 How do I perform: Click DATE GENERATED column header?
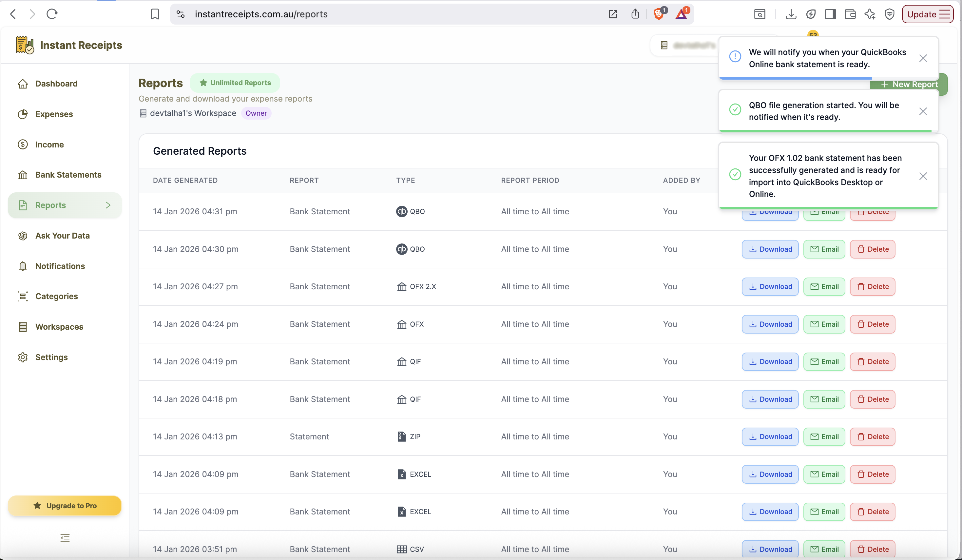pos(185,181)
